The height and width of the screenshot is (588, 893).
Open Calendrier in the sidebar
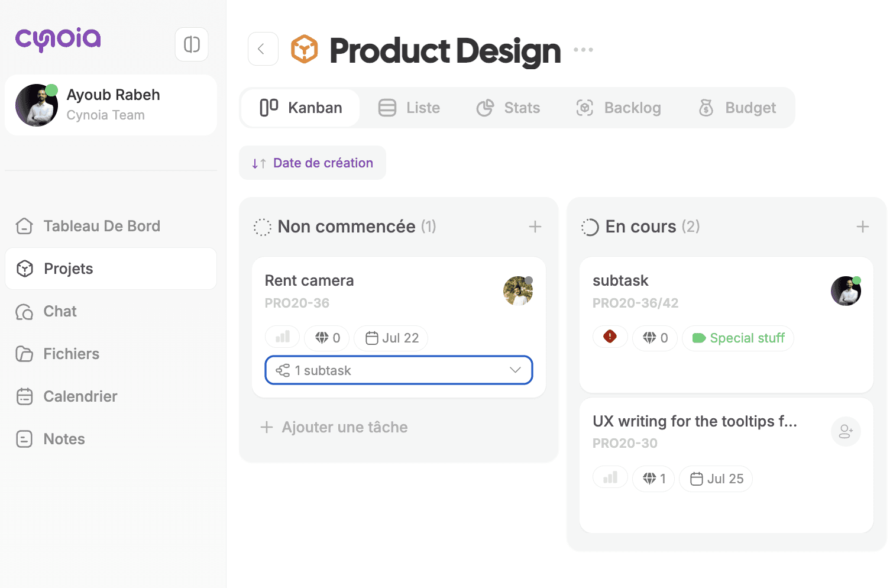coord(80,396)
